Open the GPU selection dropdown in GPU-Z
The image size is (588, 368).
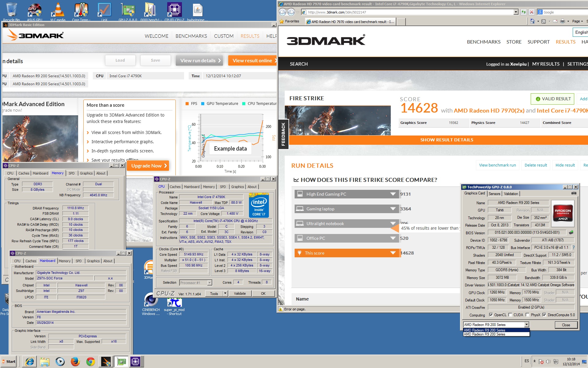pyautogui.click(x=526, y=324)
